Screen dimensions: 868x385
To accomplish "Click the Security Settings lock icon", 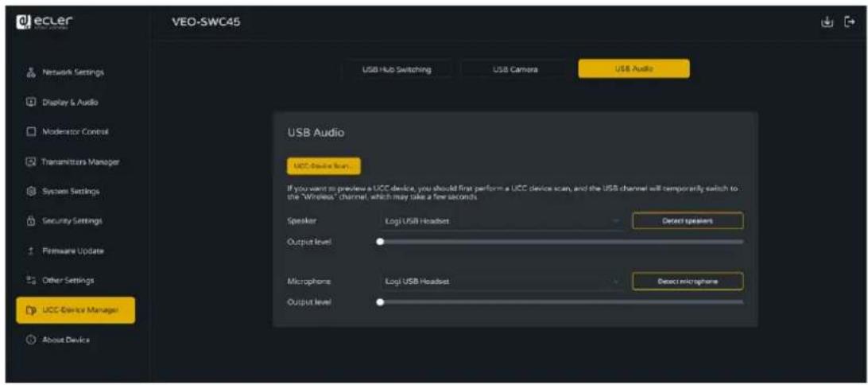I will pyautogui.click(x=32, y=221).
